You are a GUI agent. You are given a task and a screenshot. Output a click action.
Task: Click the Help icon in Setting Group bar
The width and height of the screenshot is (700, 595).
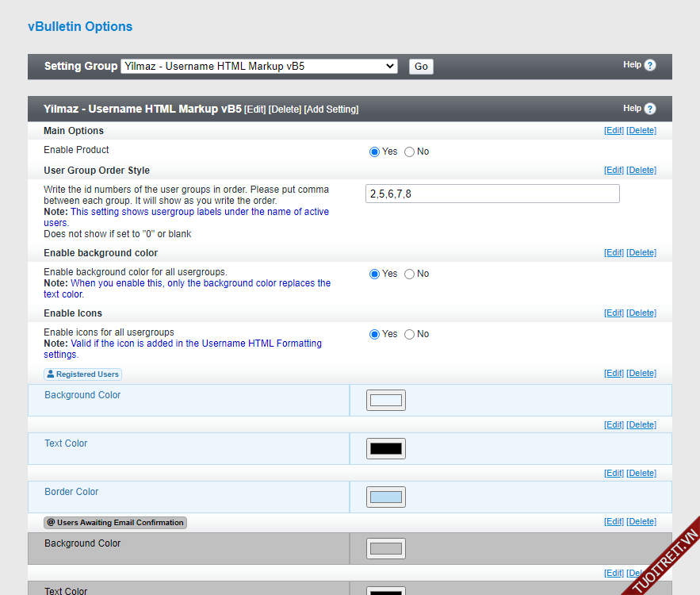point(650,65)
